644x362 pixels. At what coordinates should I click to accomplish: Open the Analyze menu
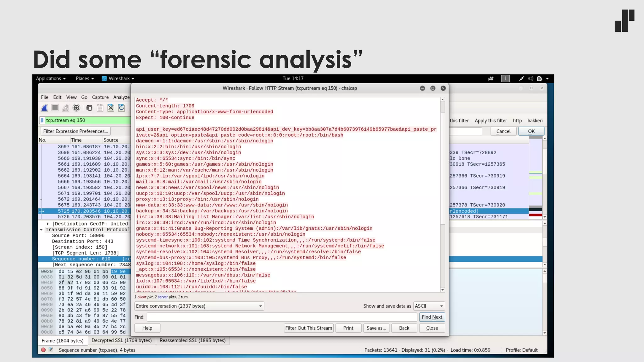click(x=121, y=97)
